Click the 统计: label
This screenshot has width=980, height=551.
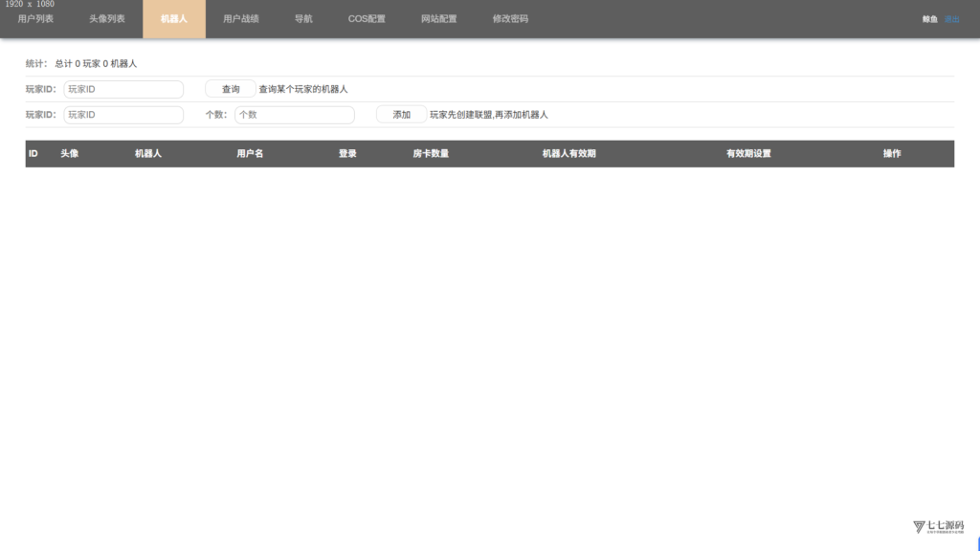37,64
